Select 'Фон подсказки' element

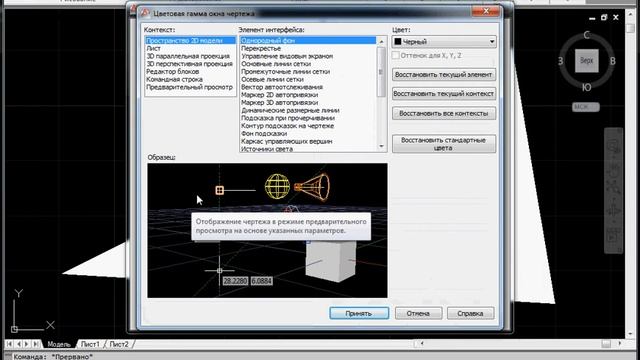point(264,133)
